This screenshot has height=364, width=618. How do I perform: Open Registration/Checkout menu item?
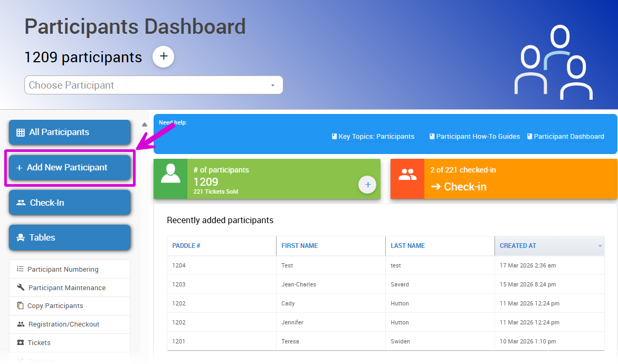(64, 324)
